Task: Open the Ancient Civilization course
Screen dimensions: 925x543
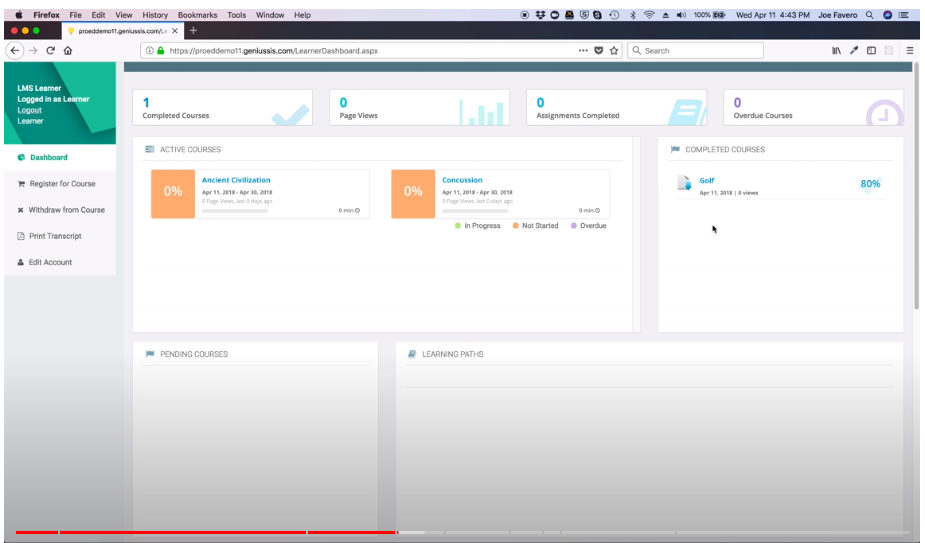Action: pyautogui.click(x=236, y=180)
